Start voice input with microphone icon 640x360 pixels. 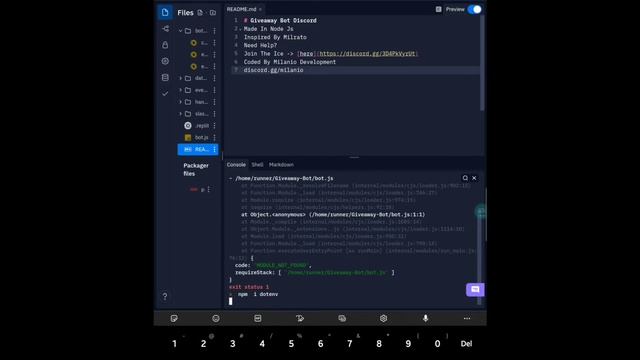coord(425,318)
